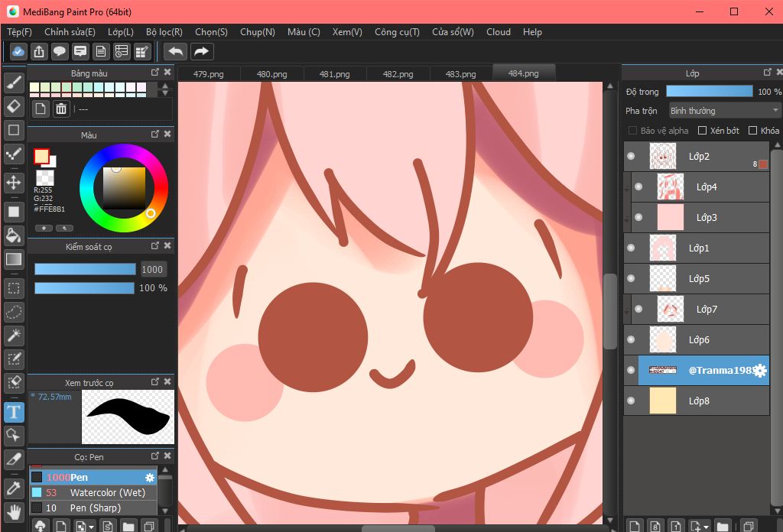Select the Hand pan tool
The height and width of the screenshot is (532, 783).
[14, 512]
